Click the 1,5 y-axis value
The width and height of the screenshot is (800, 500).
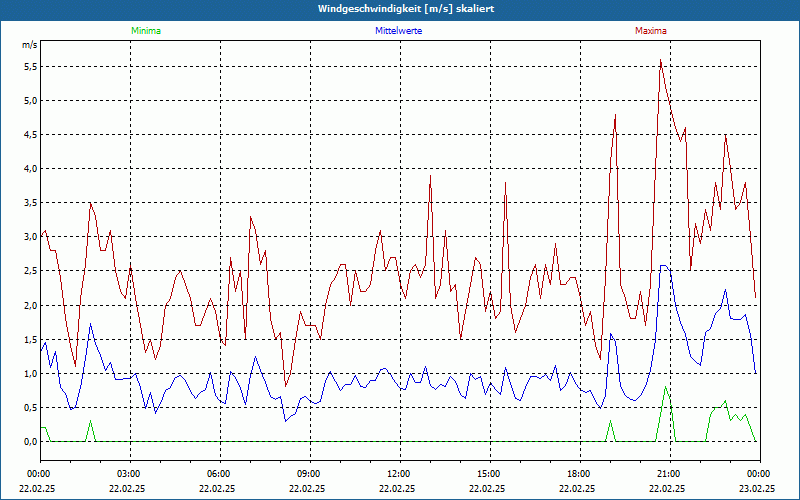coord(31,340)
